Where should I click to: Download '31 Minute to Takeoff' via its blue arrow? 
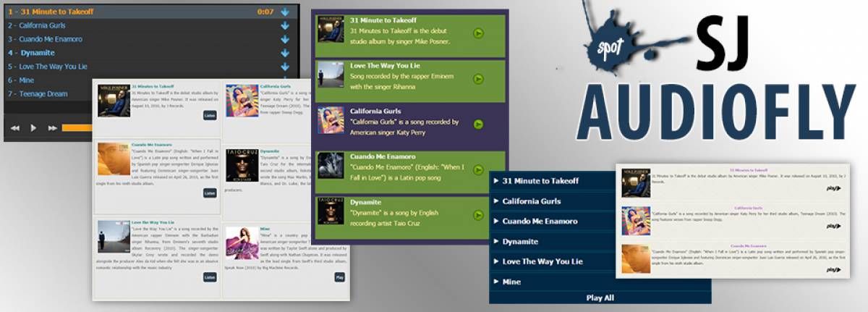point(285,12)
